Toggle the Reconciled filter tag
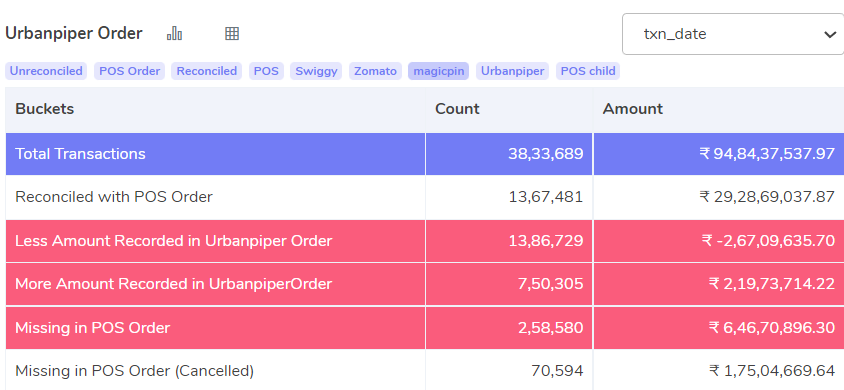 coord(207,71)
